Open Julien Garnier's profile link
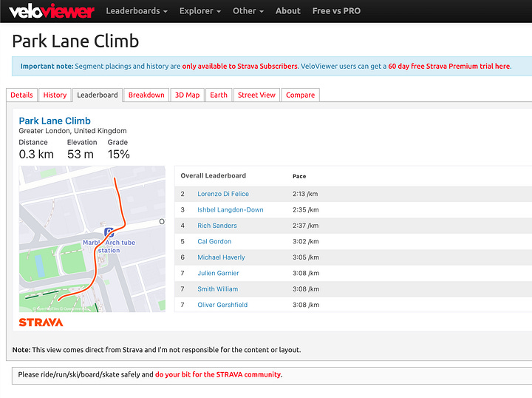The width and height of the screenshot is (532, 398). (x=218, y=273)
